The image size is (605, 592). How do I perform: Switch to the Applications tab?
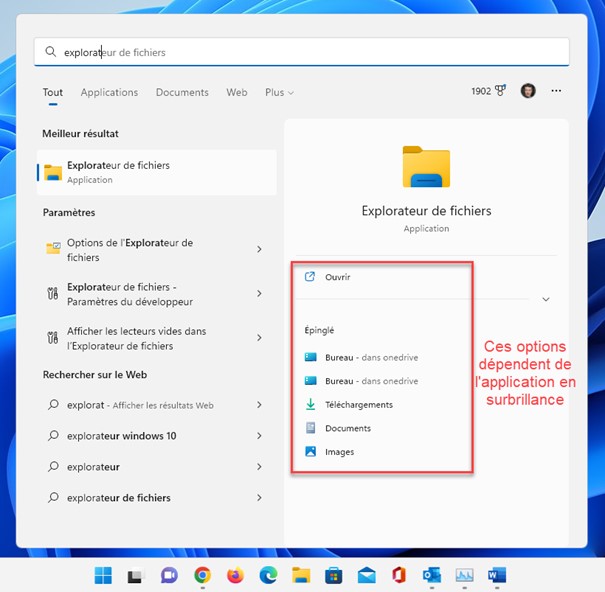[109, 92]
